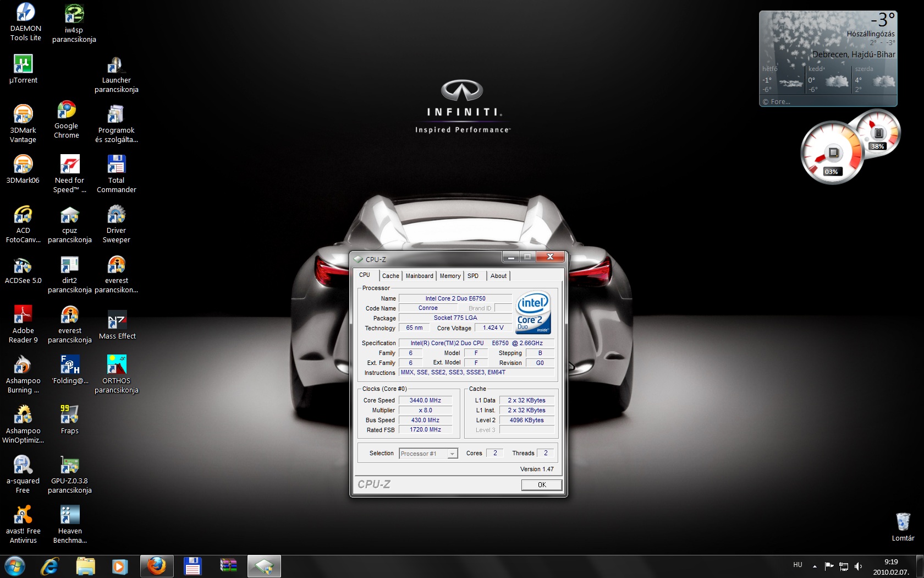Select the Mass Effect desktop icon

coord(117,325)
